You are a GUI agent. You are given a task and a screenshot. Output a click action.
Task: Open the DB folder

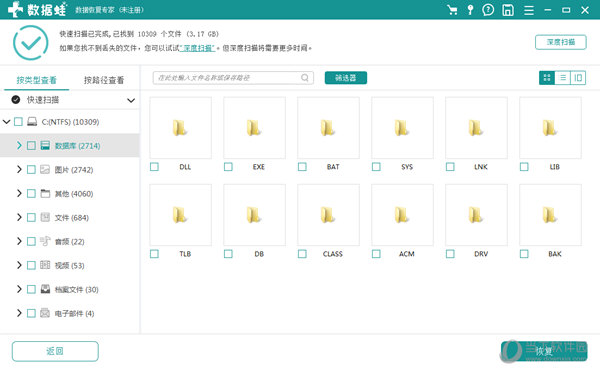click(254, 215)
